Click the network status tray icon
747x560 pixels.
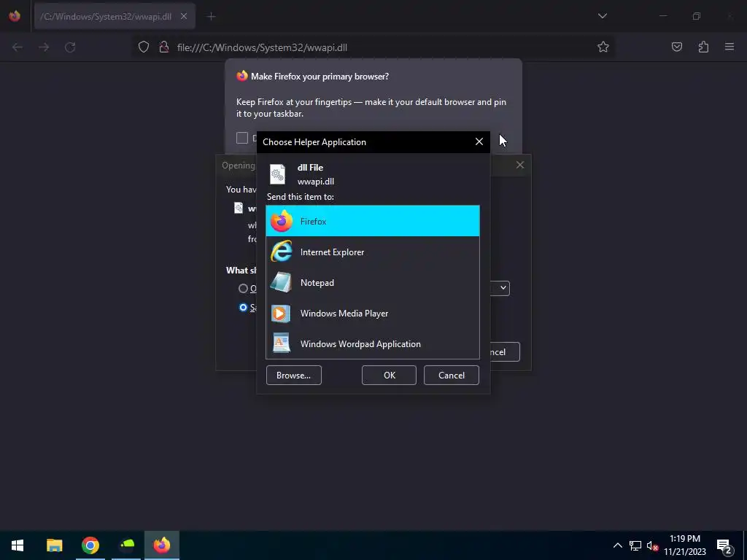[x=635, y=545]
